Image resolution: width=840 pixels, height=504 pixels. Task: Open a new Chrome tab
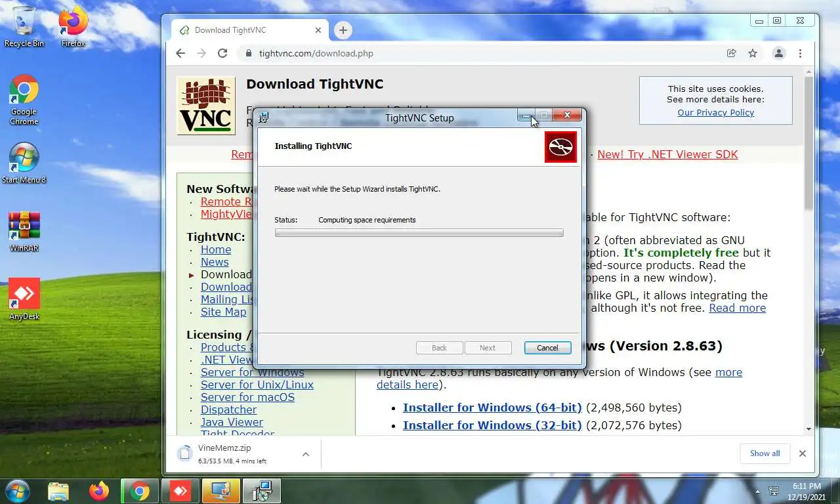(343, 30)
